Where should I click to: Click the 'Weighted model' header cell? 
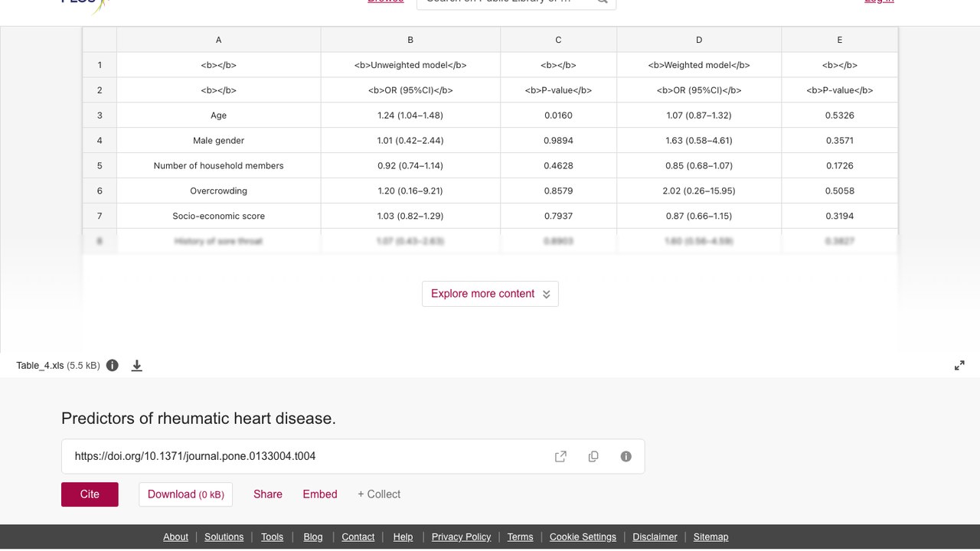699,65
